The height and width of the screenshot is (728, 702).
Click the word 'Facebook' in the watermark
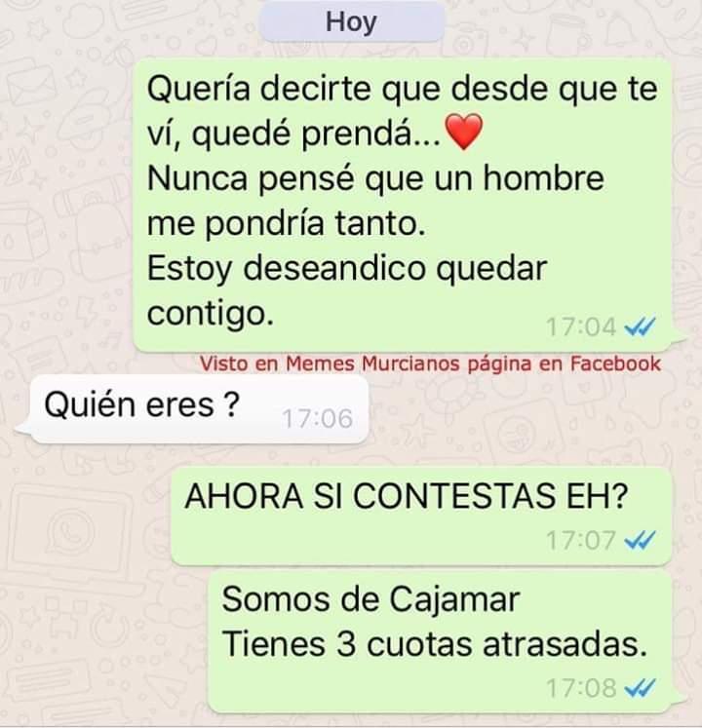click(615, 364)
